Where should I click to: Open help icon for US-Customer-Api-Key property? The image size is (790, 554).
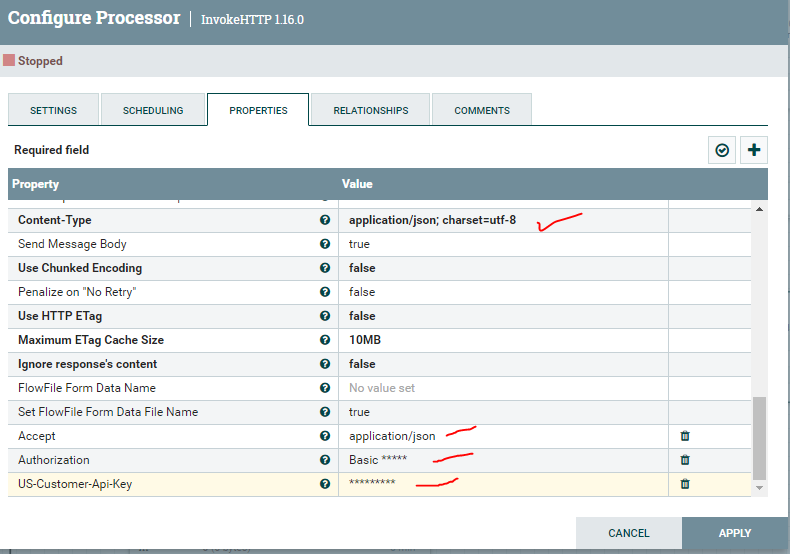click(x=325, y=484)
